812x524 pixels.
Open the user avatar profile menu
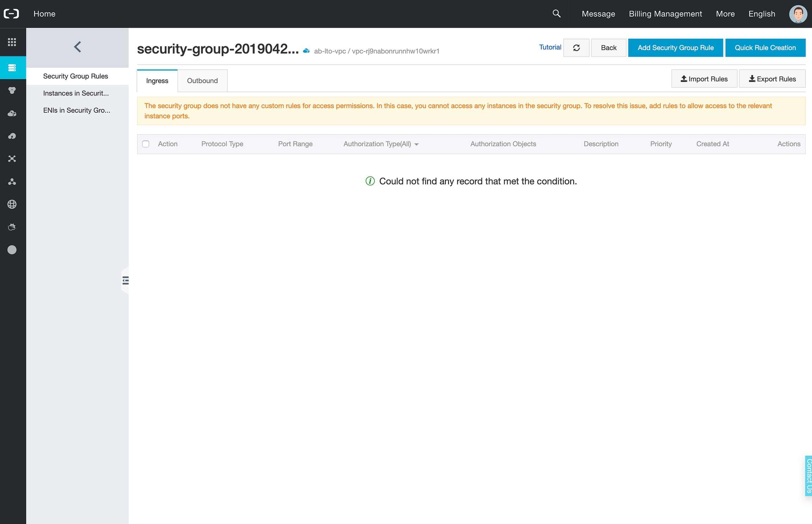click(x=798, y=14)
